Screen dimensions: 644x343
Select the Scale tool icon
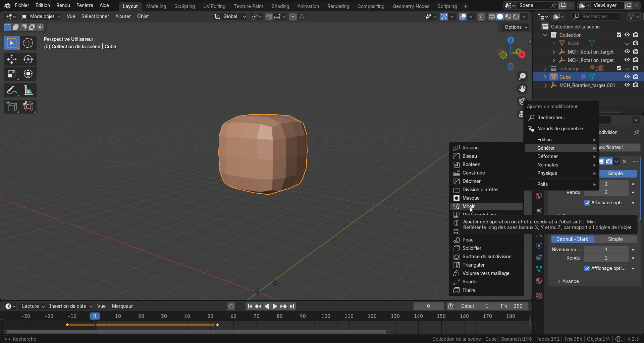(x=12, y=74)
